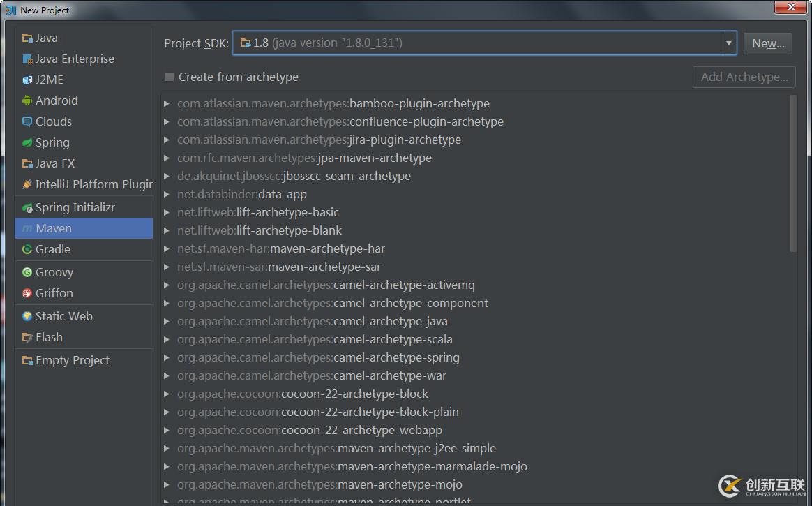Click the Groovy green circle icon

pyautogui.click(x=27, y=272)
